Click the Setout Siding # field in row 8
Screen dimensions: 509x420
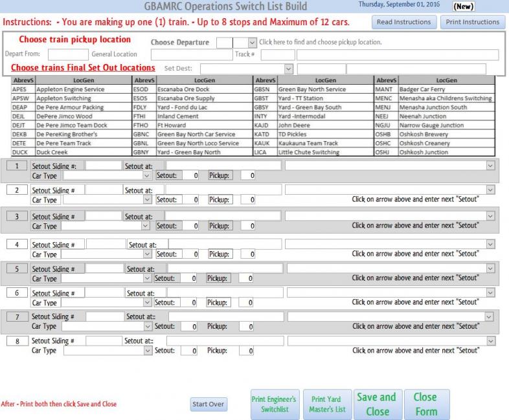click(x=104, y=341)
